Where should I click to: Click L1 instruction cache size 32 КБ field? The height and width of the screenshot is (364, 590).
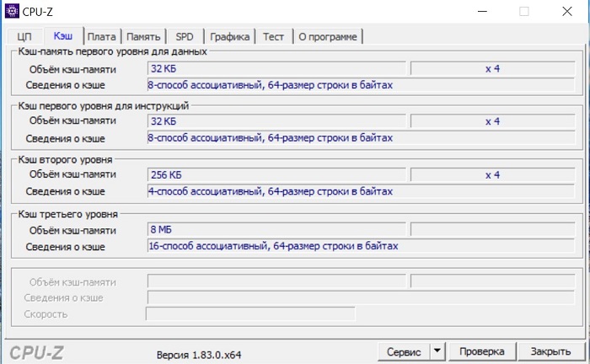pyautogui.click(x=276, y=121)
